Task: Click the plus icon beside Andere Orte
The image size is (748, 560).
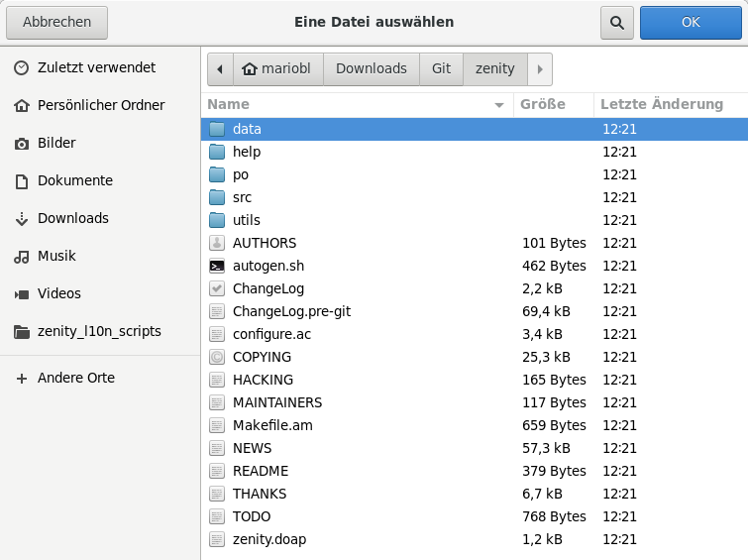Action: (x=21, y=379)
